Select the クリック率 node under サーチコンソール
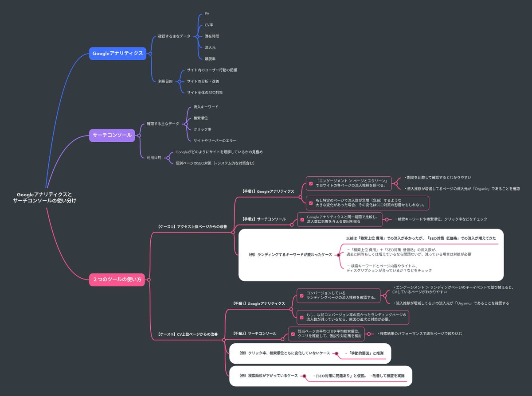 point(202,129)
